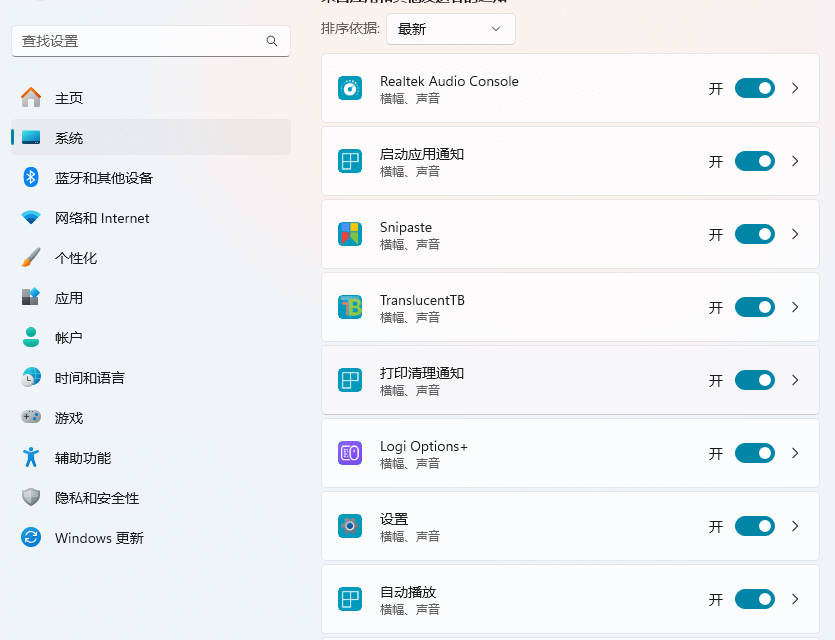Image resolution: width=835 pixels, height=640 pixels.
Task: Click the 查找设置 search field
Action: (140, 41)
